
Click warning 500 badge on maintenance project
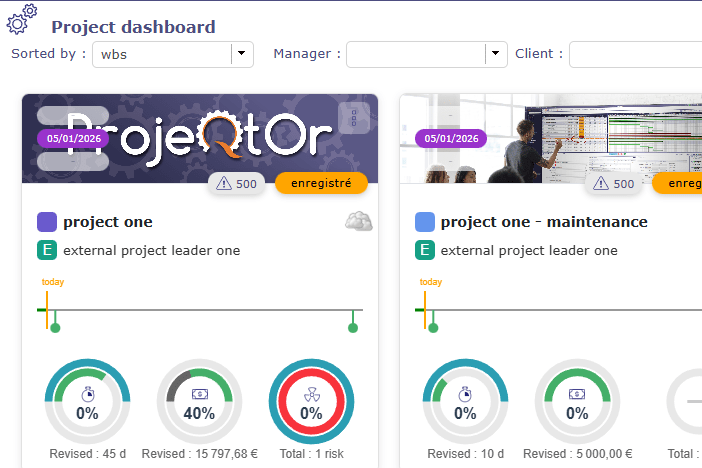(x=615, y=183)
